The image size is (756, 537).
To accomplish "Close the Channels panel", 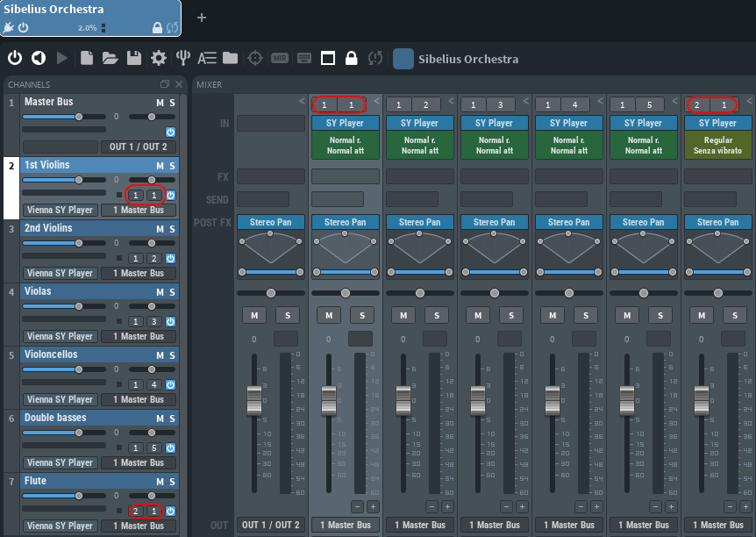I will (179, 84).
